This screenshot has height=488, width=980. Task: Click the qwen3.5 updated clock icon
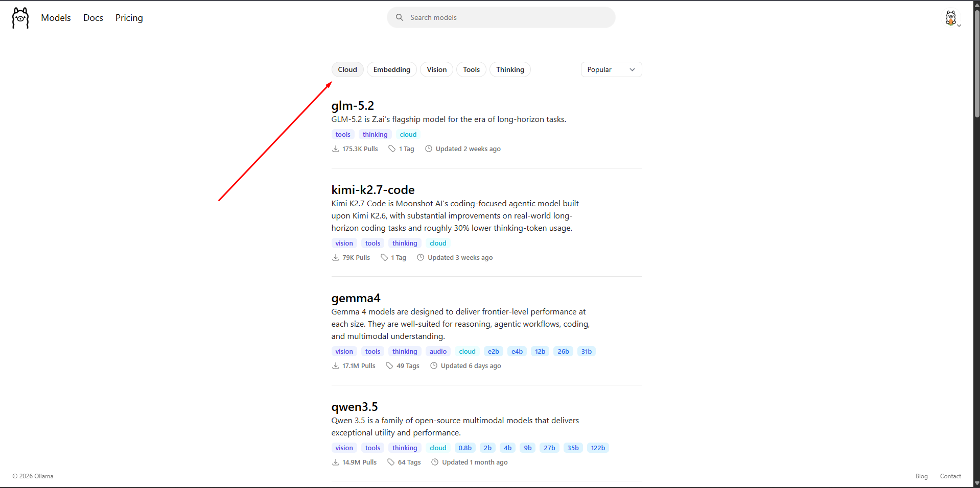click(435, 462)
